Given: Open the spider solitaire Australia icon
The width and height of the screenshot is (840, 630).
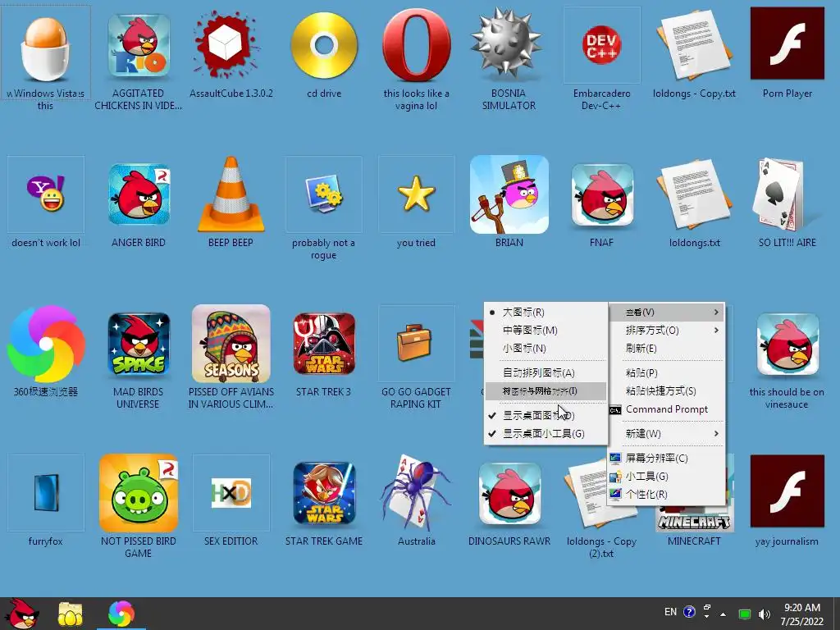Looking at the screenshot, I should coord(416,493).
